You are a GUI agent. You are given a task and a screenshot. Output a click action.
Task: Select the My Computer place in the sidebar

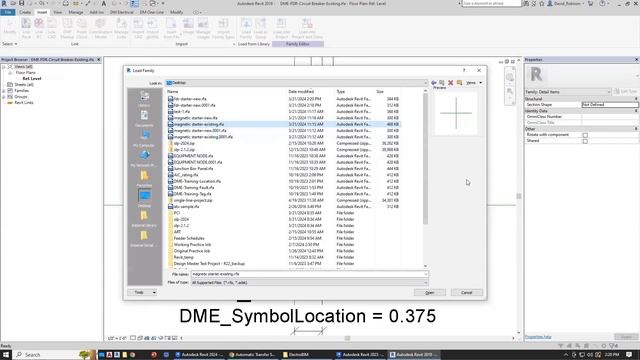[x=144, y=139]
